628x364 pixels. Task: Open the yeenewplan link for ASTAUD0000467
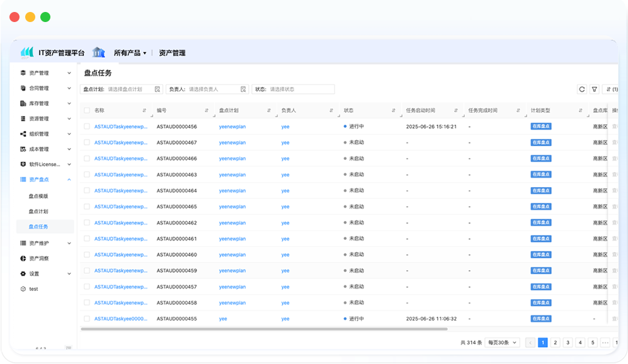(x=232, y=143)
